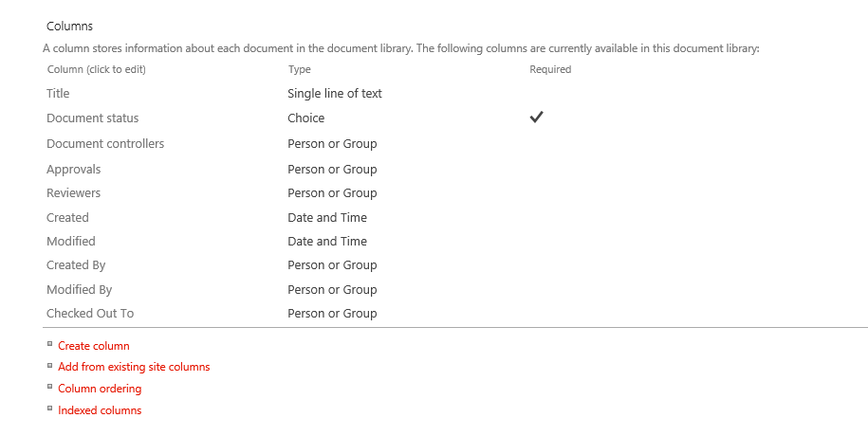
Task: Click the Create column link
Action: click(x=93, y=347)
